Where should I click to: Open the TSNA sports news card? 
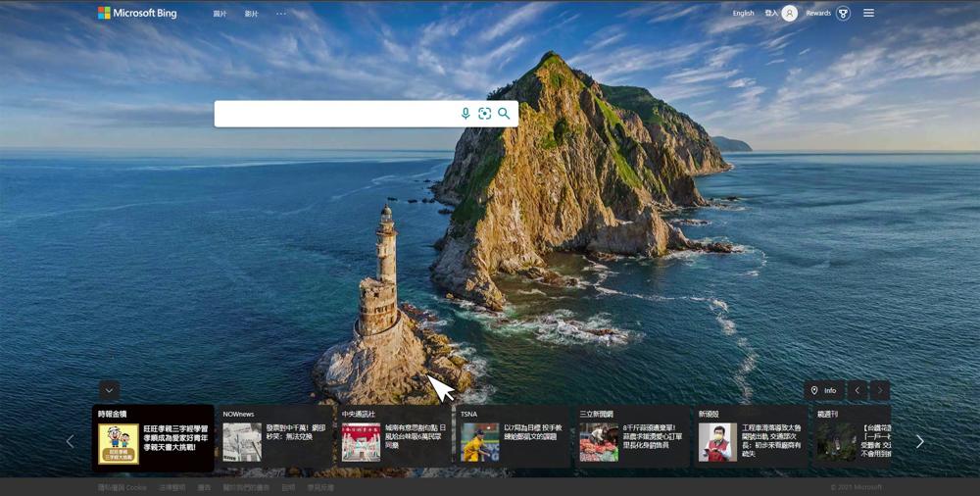click(x=513, y=436)
